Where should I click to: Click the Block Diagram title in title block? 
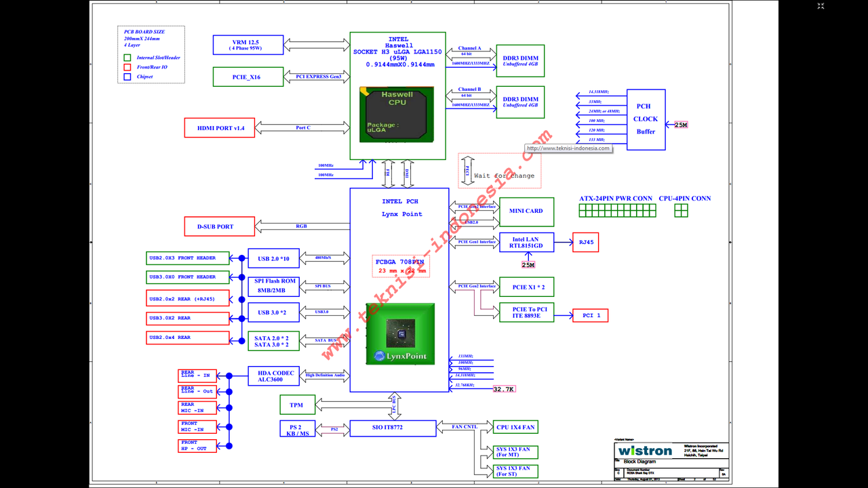click(639, 461)
